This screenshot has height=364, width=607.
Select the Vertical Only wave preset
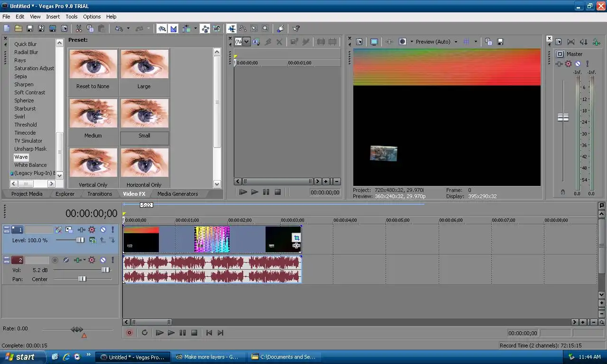point(93,168)
